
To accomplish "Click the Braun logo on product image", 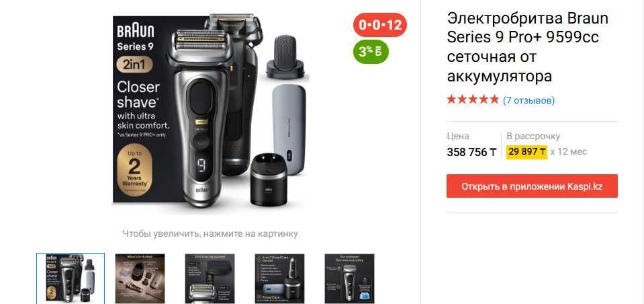I will point(136,31).
